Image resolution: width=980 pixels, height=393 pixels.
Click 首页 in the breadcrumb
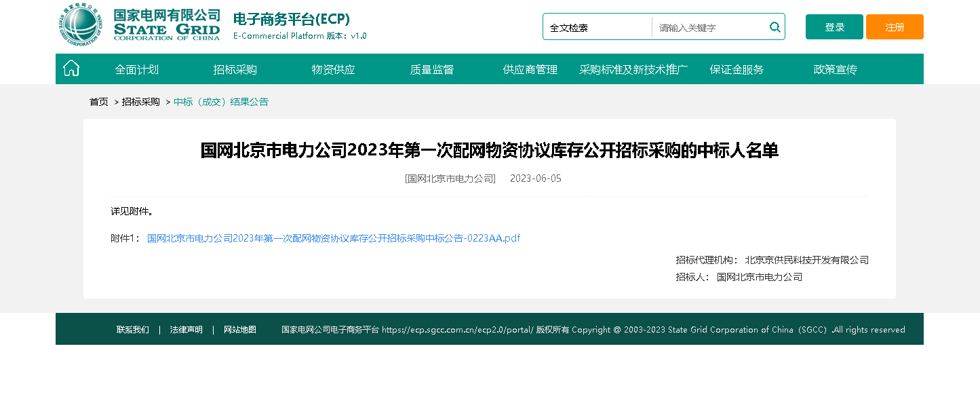(x=99, y=102)
